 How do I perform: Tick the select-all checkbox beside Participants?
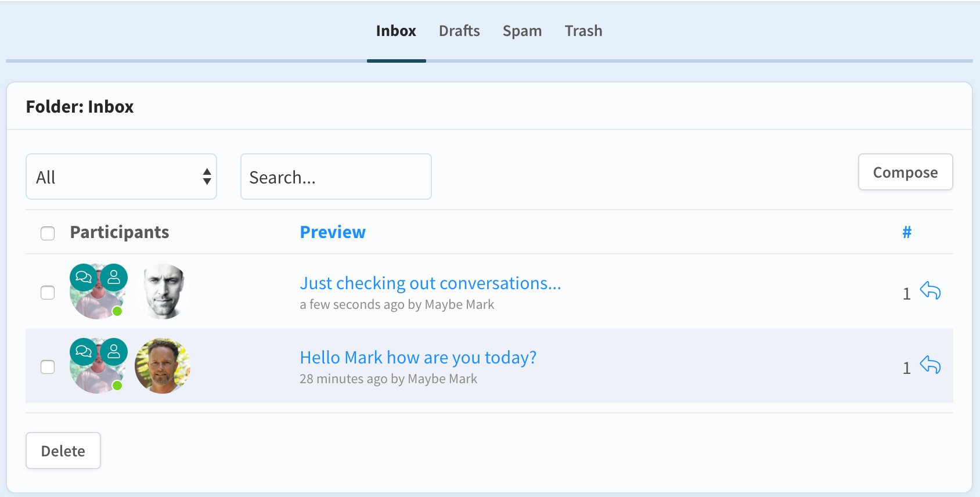tap(48, 233)
